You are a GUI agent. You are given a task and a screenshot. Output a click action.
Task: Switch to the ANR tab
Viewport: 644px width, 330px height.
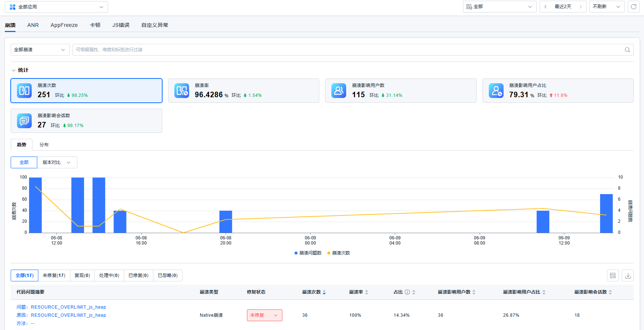click(33, 25)
